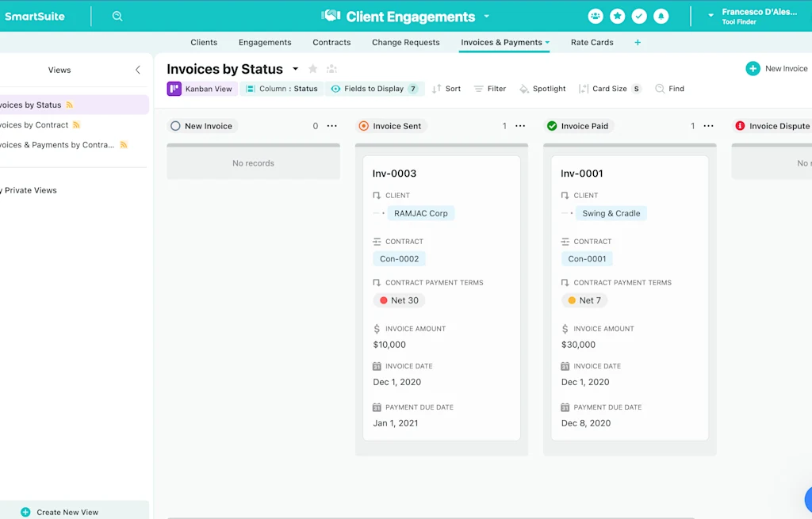812x519 pixels.
Task: Expand the Client Engagements solution dropdown
Action: click(x=487, y=16)
